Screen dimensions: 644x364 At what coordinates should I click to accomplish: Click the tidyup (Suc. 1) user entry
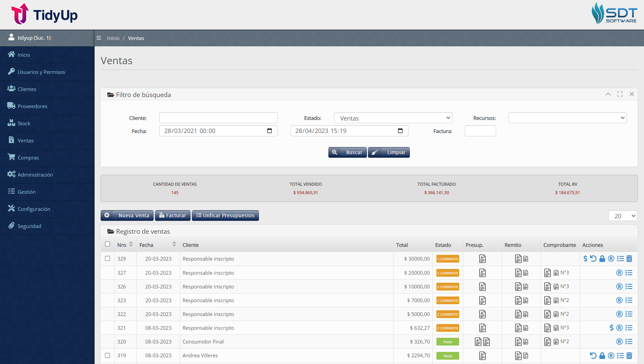pyautogui.click(x=47, y=38)
